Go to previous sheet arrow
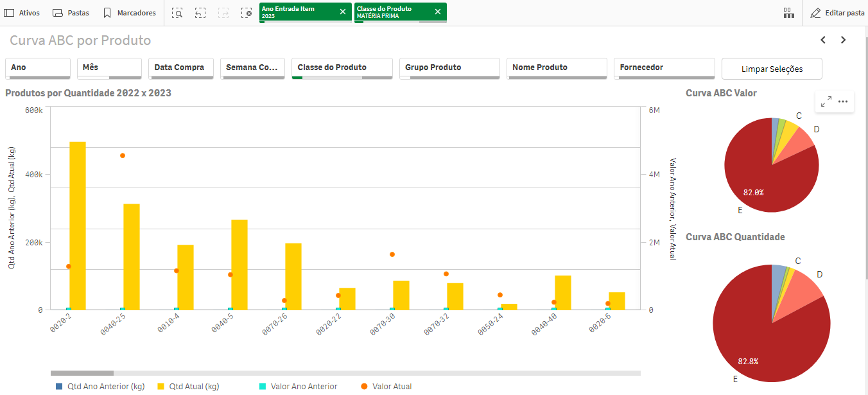 pos(823,40)
